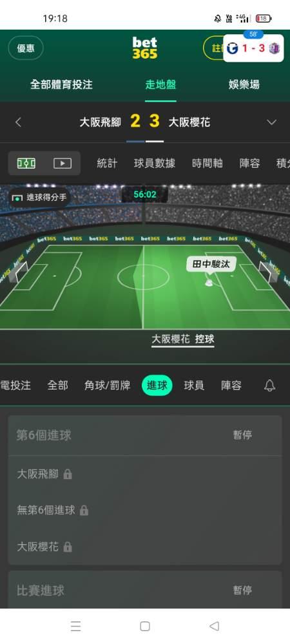This screenshot has height=644, width=290.
Task: Tap the bell notification icon
Action: coord(269,385)
